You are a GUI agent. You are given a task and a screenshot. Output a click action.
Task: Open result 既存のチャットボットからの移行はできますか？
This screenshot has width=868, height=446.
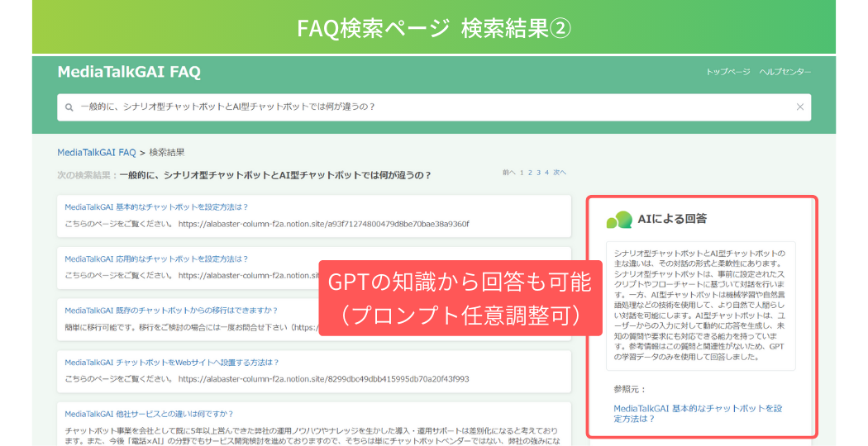point(172,311)
